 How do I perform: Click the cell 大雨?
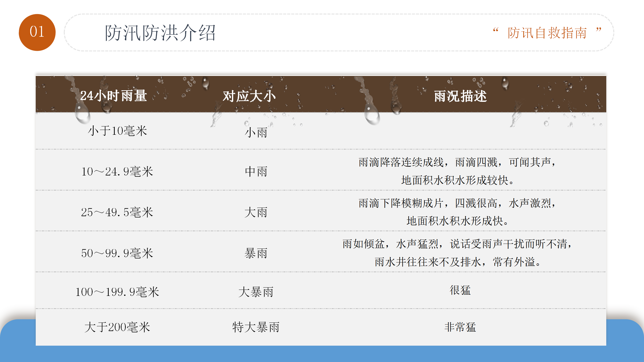click(x=256, y=212)
